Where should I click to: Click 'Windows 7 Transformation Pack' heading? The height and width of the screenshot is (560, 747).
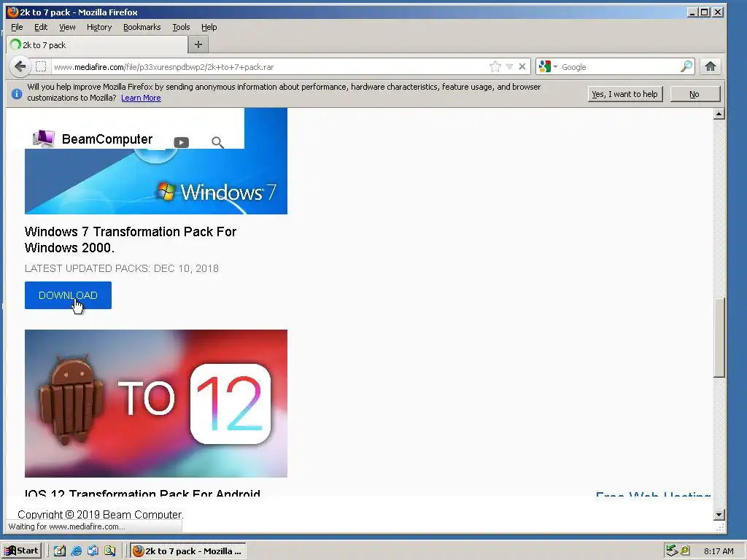coord(131,239)
